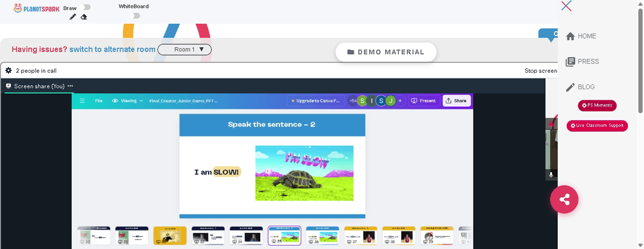Select slide thumbnail 39

coord(437,235)
